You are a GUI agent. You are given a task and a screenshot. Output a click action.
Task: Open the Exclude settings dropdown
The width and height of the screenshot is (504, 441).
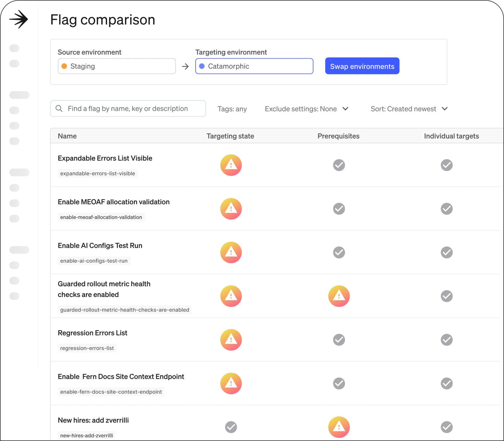tap(306, 109)
